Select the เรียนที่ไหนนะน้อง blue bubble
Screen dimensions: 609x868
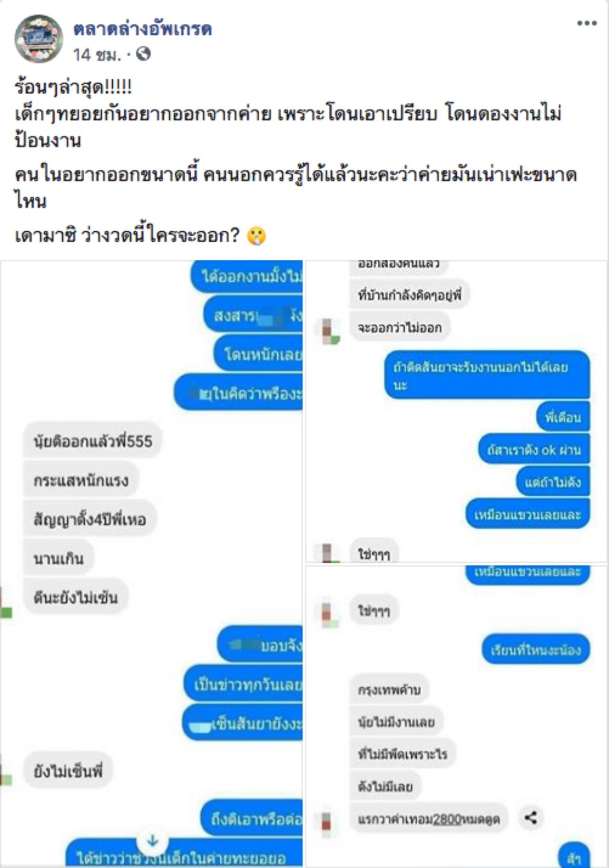click(536, 650)
